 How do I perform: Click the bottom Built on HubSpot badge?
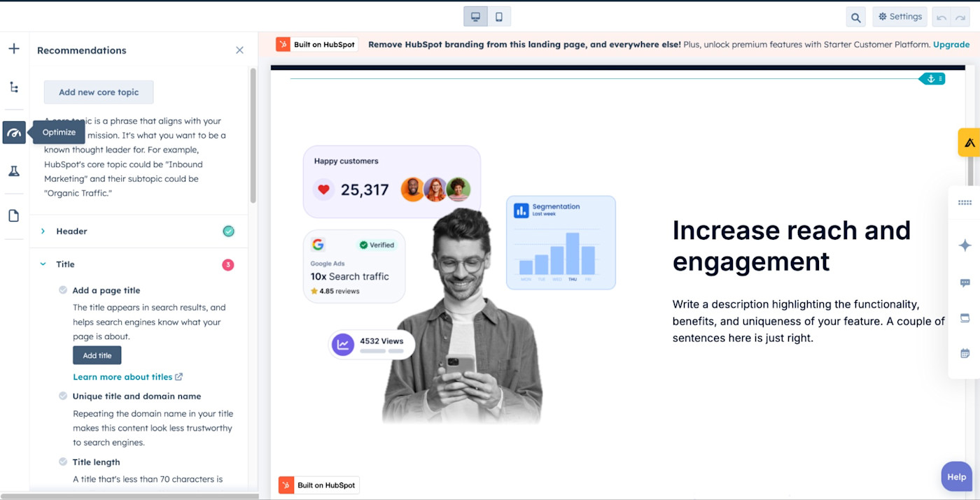click(318, 485)
